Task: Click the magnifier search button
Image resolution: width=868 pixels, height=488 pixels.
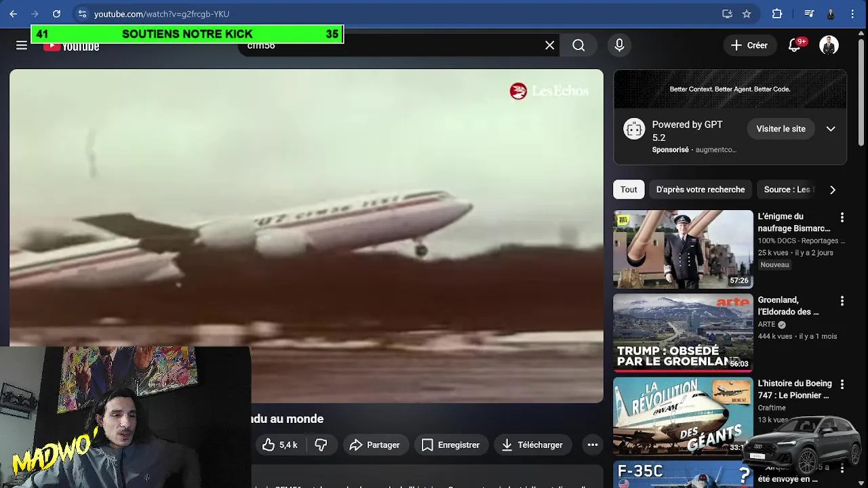Action: click(578, 45)
